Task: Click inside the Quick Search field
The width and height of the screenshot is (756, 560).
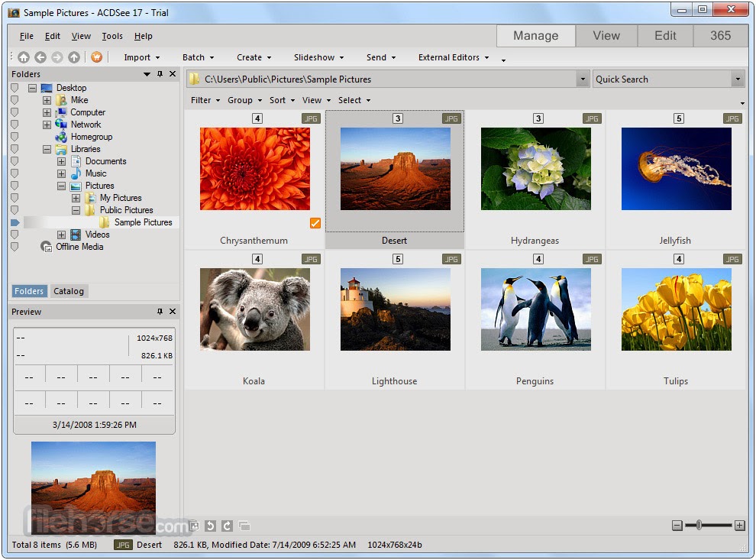Action: pos(662,79)
